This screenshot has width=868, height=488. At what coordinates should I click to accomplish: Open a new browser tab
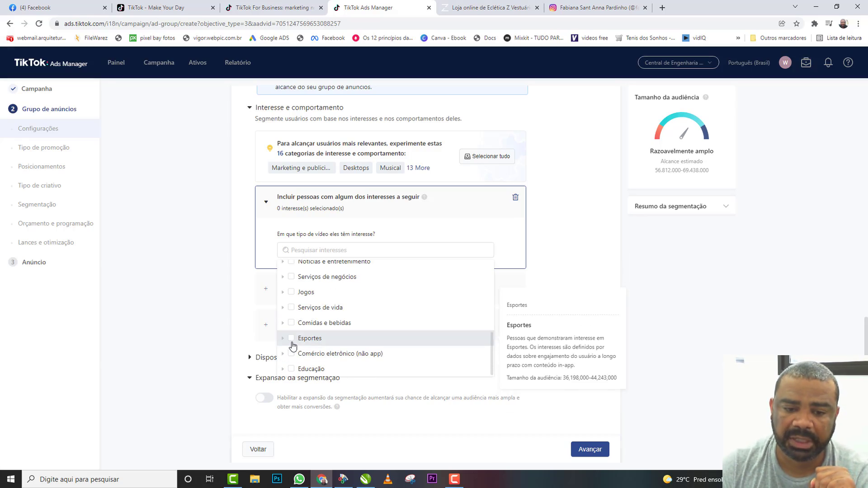662,8
